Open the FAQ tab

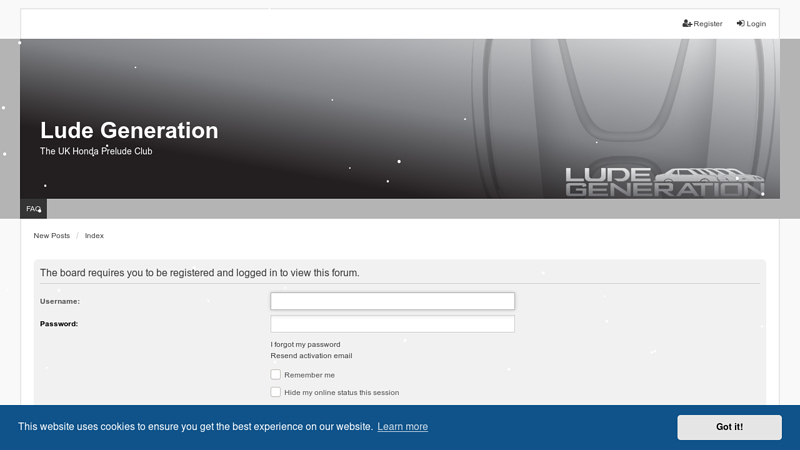33,209
